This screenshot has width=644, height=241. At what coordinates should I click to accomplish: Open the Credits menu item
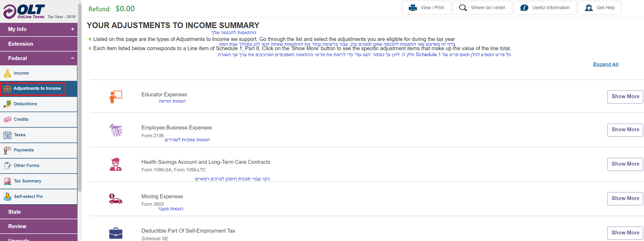[39, 119]
